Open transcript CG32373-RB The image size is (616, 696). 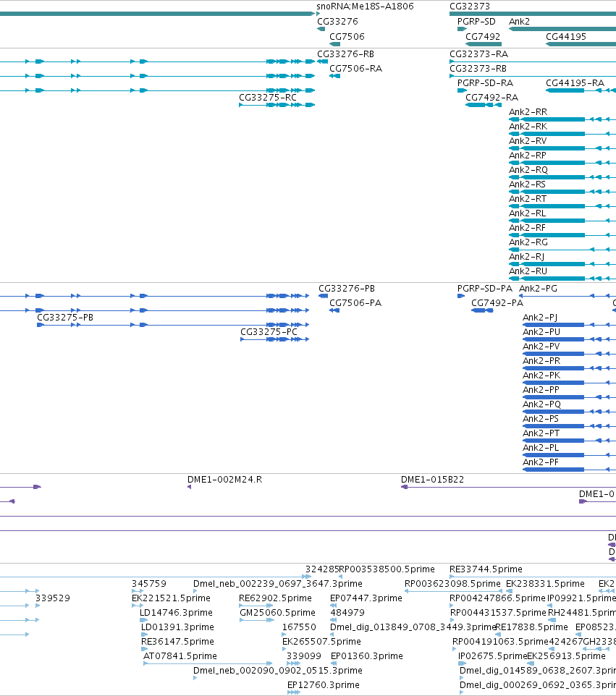tap(478, 68)
